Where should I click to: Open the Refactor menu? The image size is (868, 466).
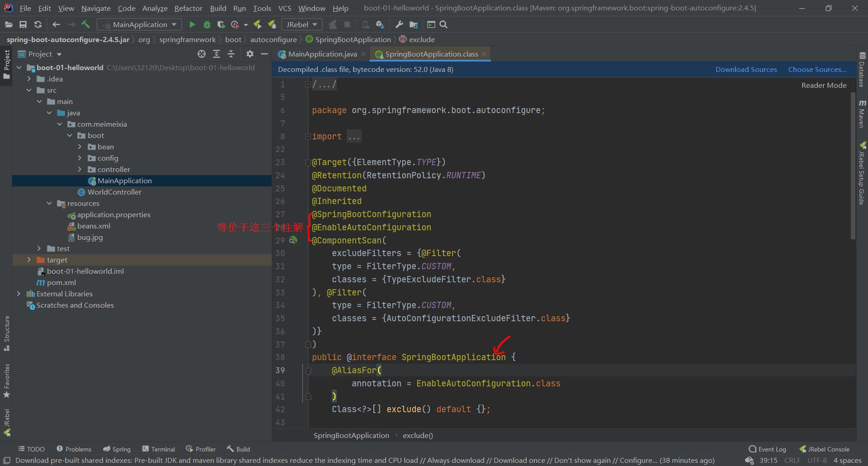[x=189, y=8]
